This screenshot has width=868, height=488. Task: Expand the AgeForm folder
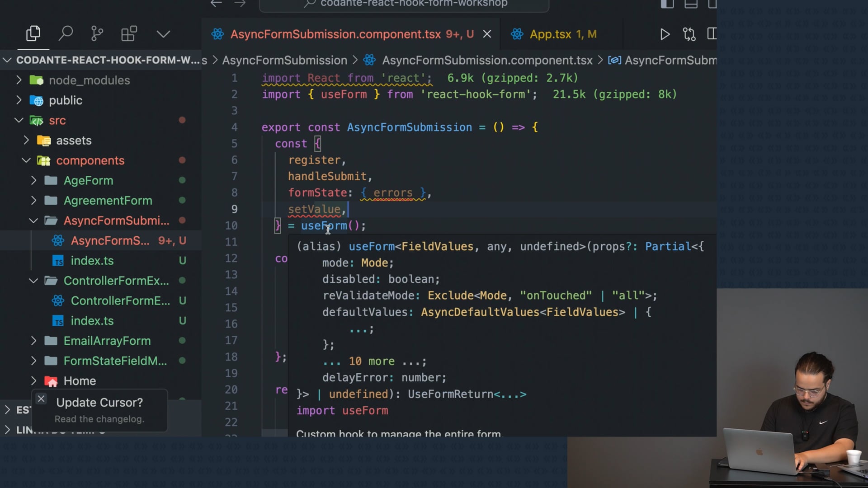click(x=88, y=180)
